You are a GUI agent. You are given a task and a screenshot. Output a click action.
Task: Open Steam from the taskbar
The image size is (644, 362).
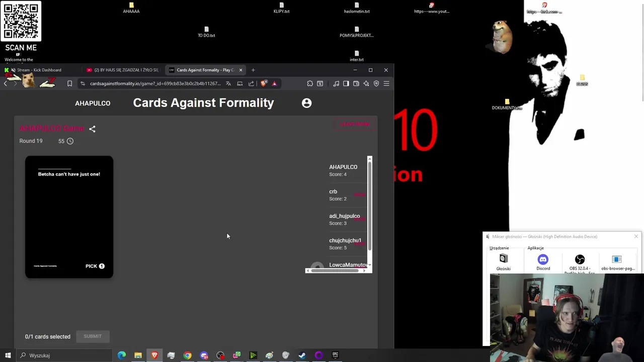[302, 355]
